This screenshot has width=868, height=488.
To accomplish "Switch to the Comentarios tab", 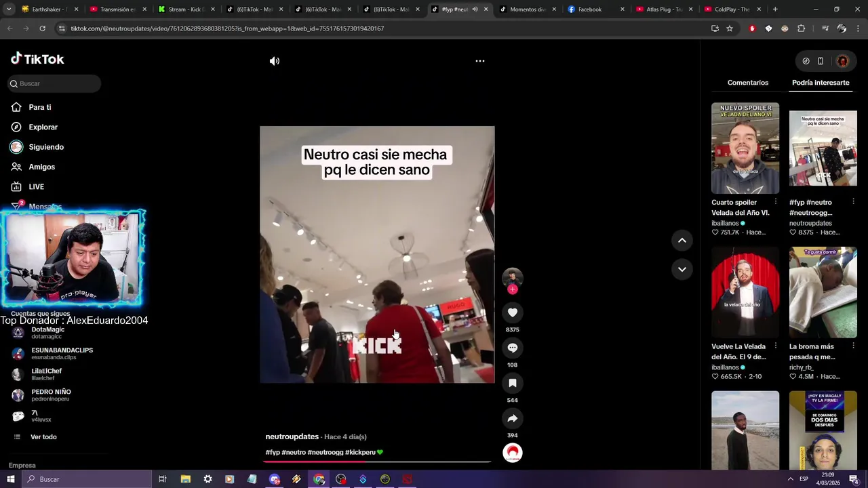I will click(x=748, y=83).
